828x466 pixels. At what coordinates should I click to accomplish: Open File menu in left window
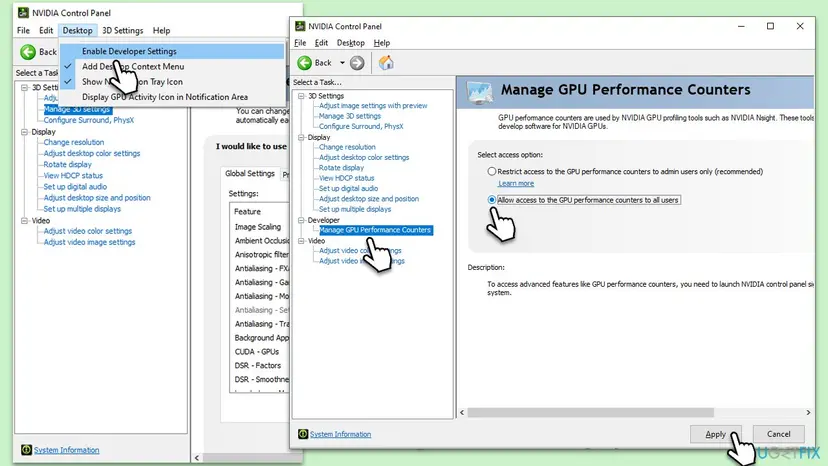pos(23,31)
